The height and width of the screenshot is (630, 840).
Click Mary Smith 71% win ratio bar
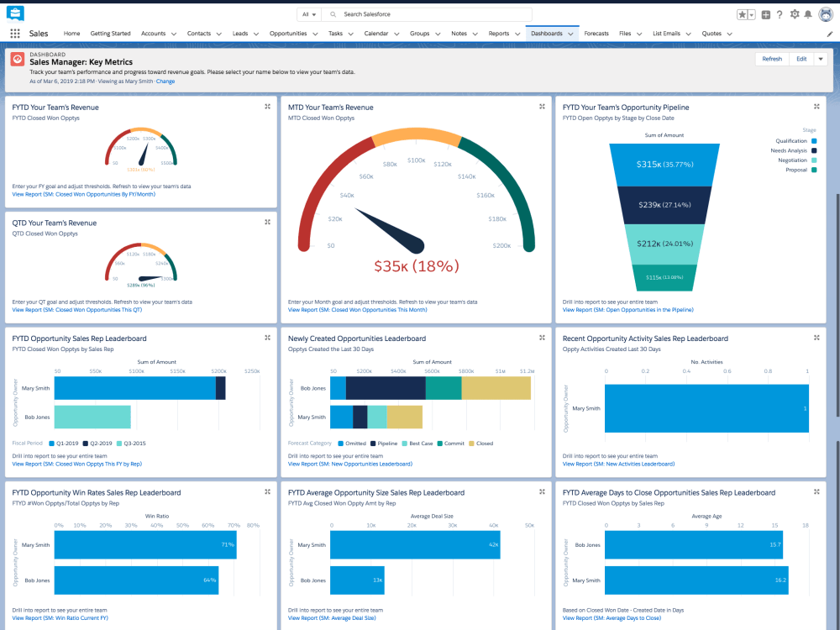(145, 545)
